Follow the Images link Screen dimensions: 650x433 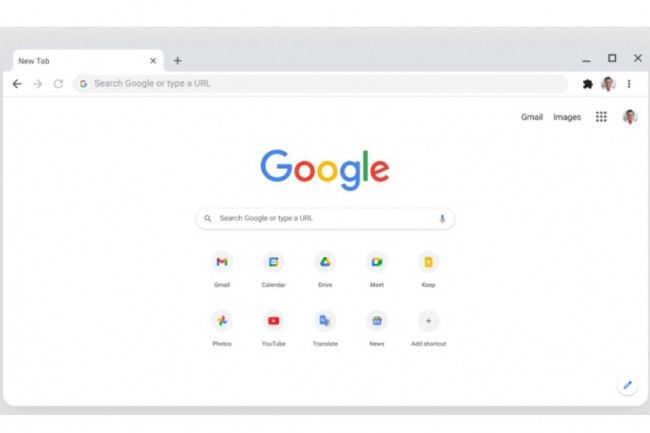(567, 117)
